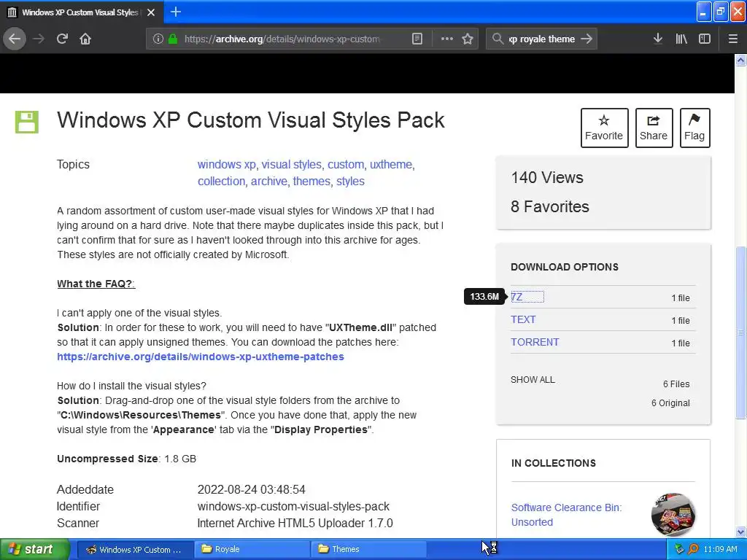Show site information icon in address bar

point(158,39)
